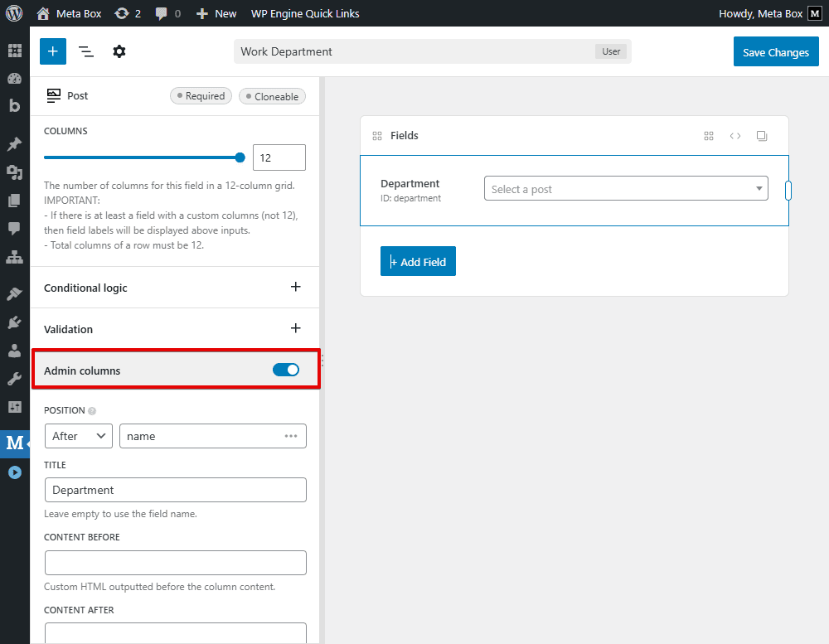Expand the Validation section
This screenshot has width=829, height=644.
pos(295,328)
